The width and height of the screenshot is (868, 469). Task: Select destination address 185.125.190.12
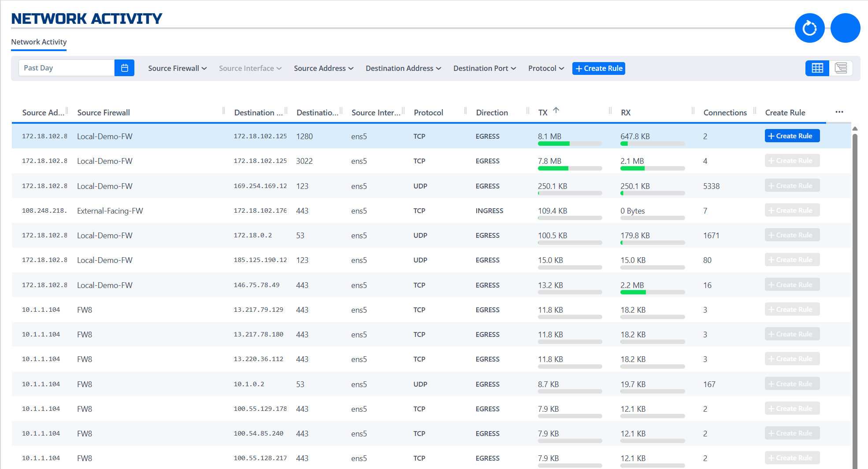(x=260, y=260)
